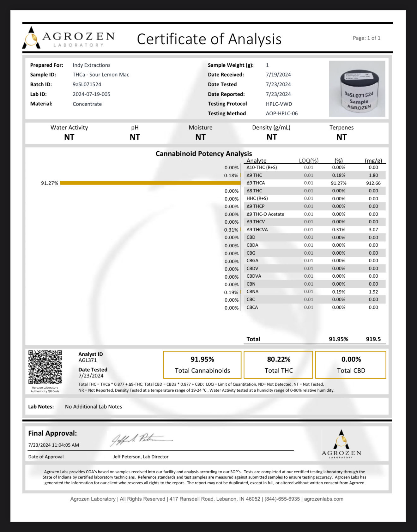This screenshot has height=532, width=417.
Task: Click the authenticity QR code
Action: (45, 367)
